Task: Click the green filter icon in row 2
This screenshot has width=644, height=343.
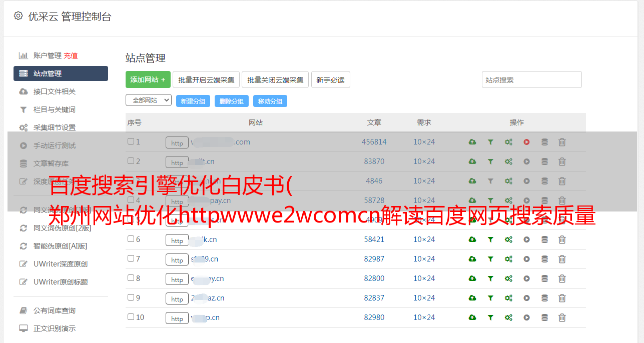Action: click(x=490, y=161)
